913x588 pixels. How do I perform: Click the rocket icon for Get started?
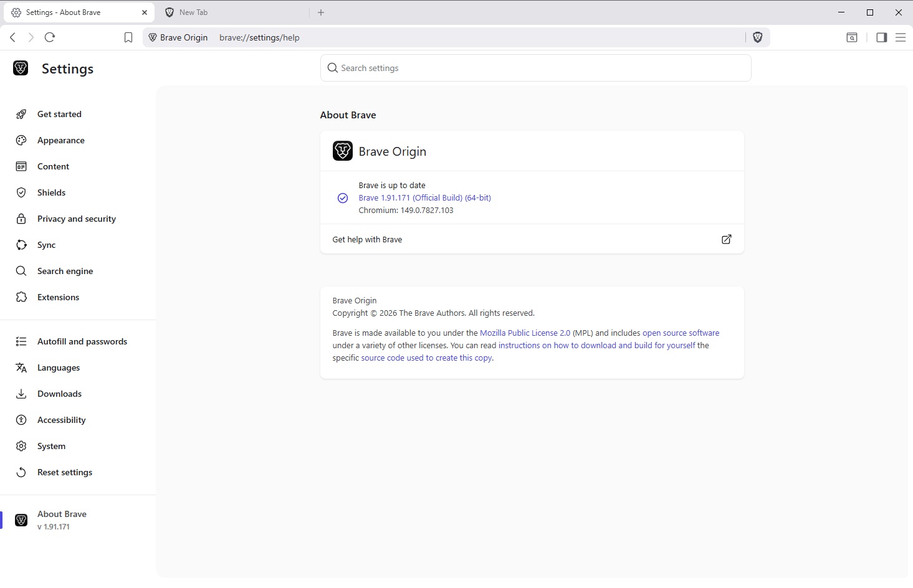(21, 114)
